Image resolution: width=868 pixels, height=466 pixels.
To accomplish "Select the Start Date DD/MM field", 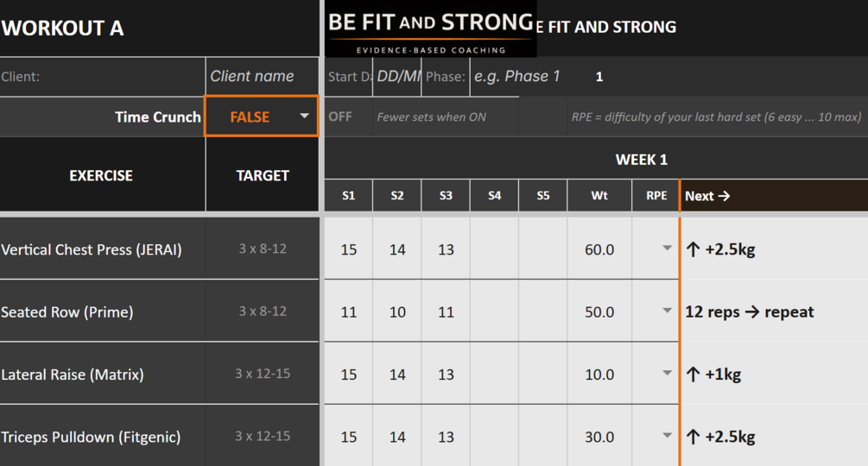I will click(x=397, y=77).
